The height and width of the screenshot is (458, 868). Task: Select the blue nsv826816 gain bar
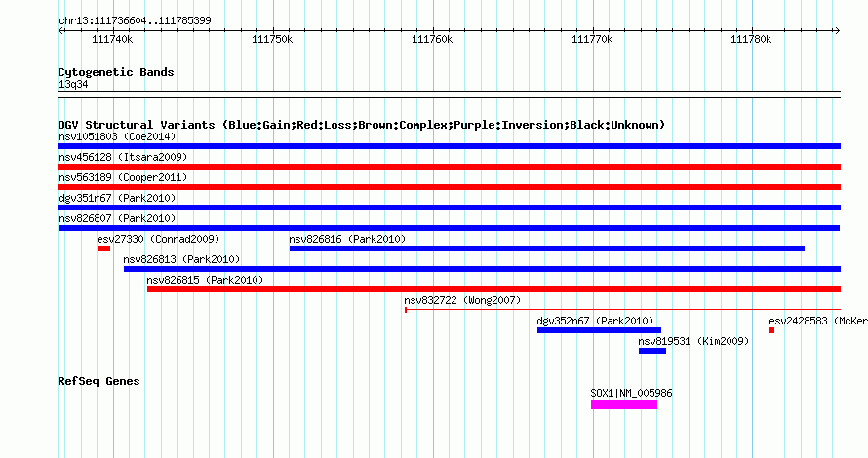(x=547, y=248)
